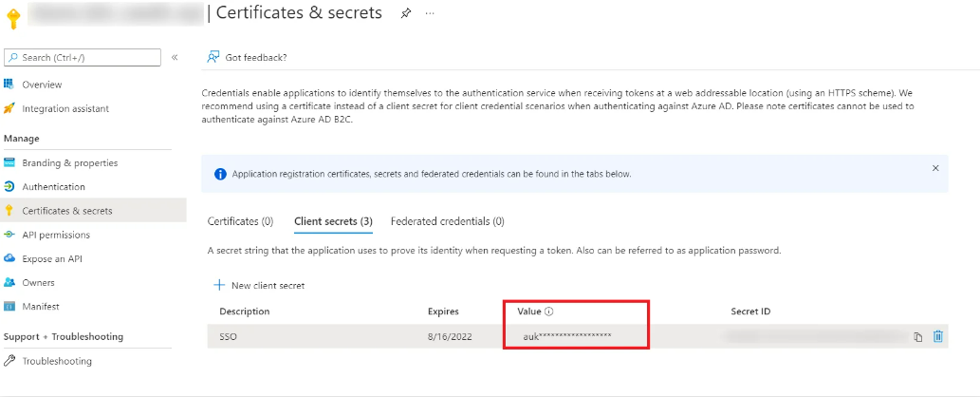Click the Owners people icon
Screen dimensions: 980x397
(9, 282)
